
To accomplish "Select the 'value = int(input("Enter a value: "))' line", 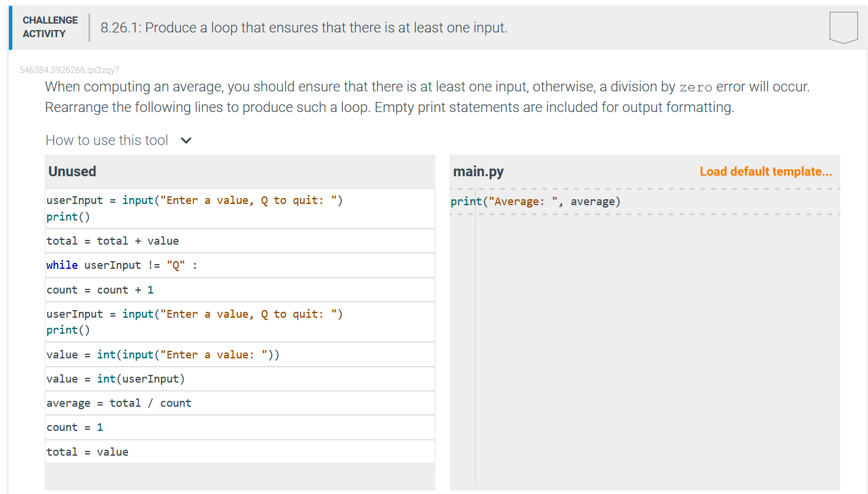I will [240, 354].
